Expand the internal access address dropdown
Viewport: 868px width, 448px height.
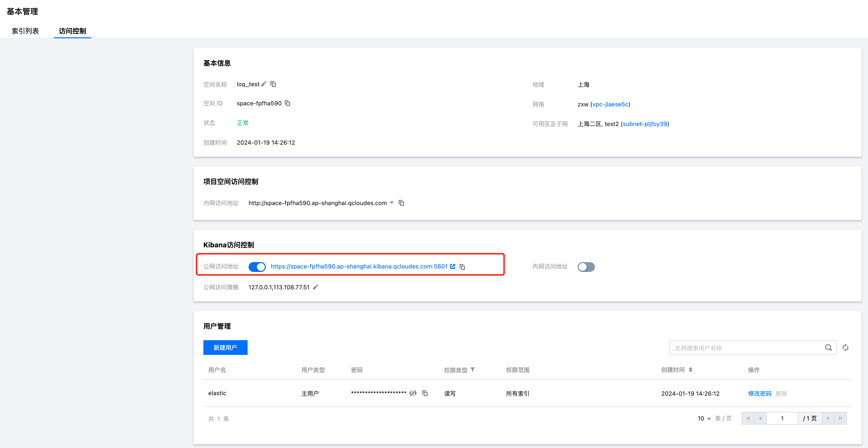(392, 203)
